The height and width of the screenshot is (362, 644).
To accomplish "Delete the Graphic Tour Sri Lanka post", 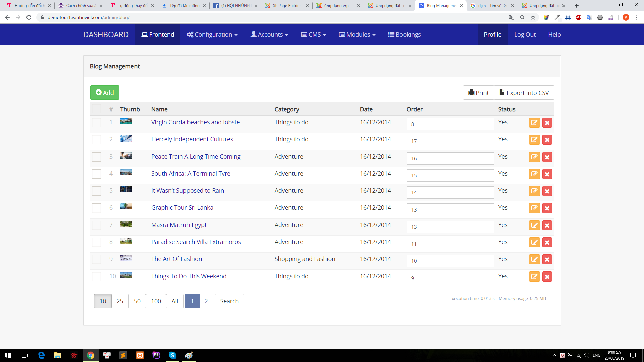I will pyautogui.click(x=547, y=208).
